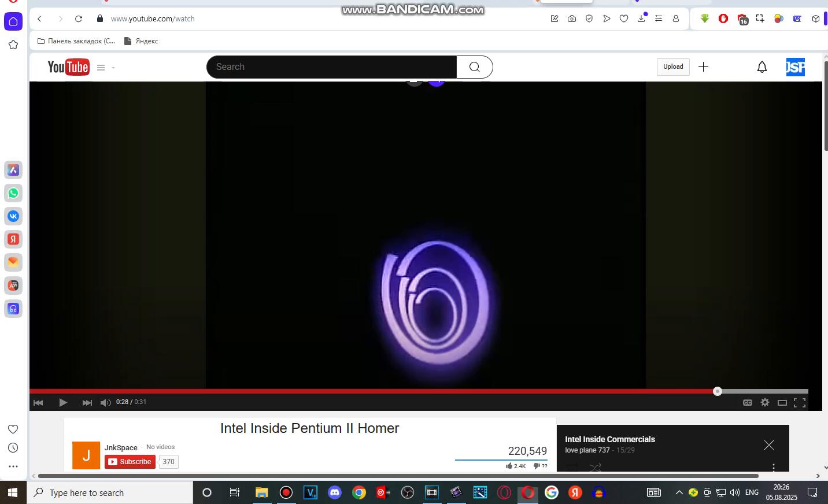Viewport: 828px width, 504px height.
Task: Open YouTube notifications bell
Action: [762, 67]
